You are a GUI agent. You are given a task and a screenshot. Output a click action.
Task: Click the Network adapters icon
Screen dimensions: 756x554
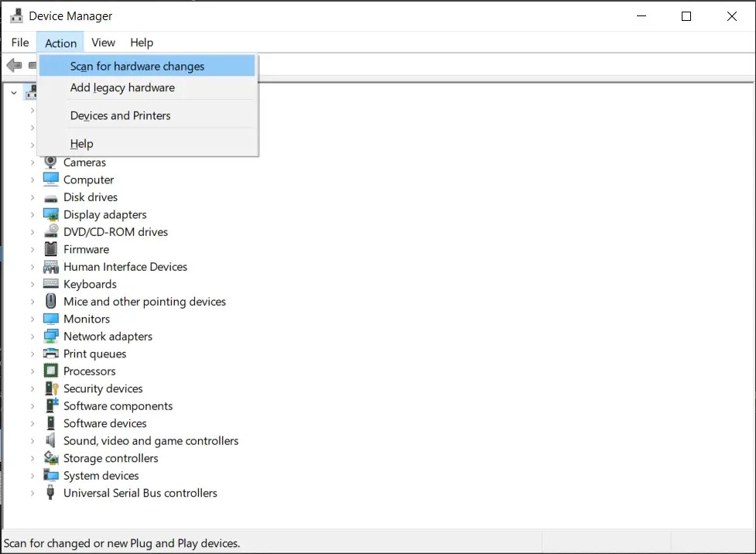click(x=50, y=336)
